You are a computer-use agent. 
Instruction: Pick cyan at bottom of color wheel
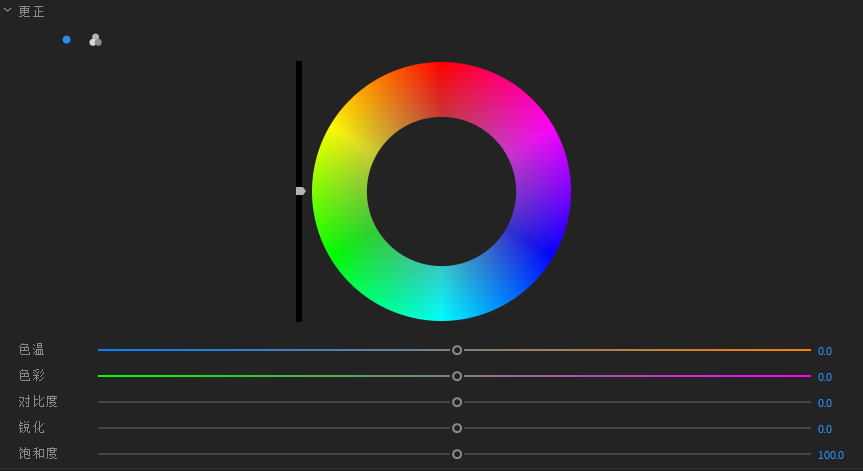pyautogui.click(x=441, y=294)
